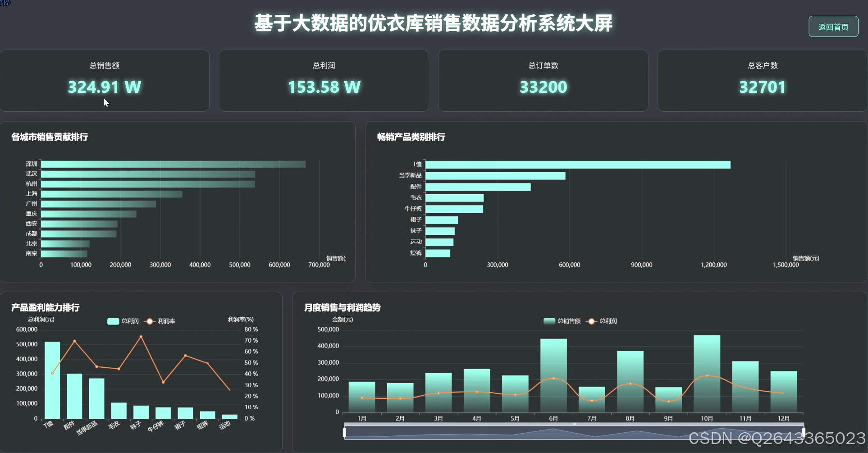
Task: Click the 上海 bar in city ranking
Action: (x=112, y=194)
